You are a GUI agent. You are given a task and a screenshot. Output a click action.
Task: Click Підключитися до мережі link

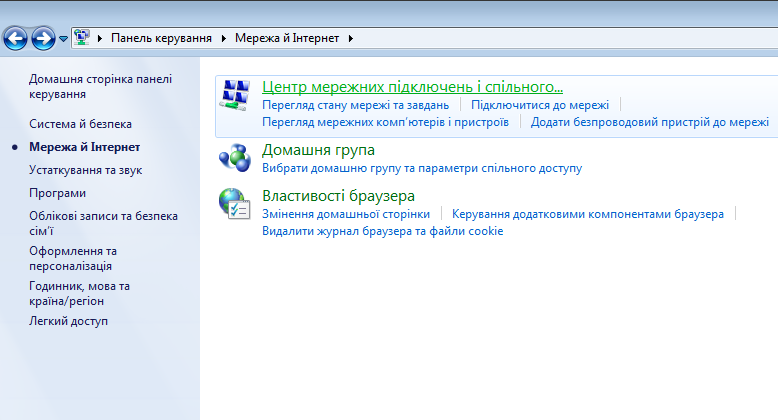(x=540, y=105)
